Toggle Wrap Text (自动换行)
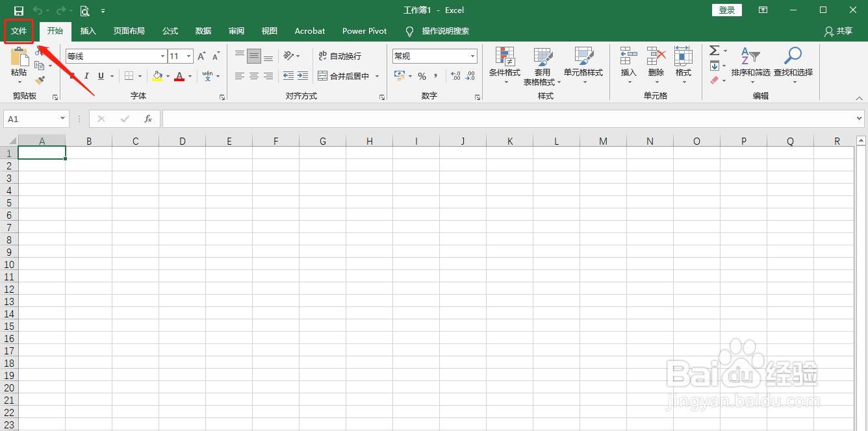 [340, 56]
